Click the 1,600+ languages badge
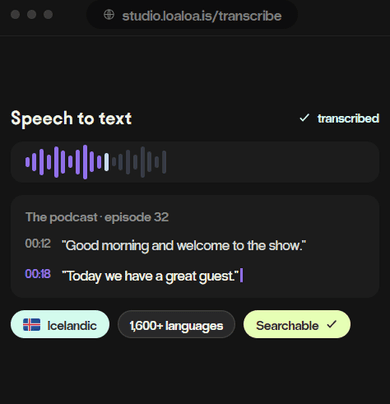The width and height of the screenshot is (390, 404). (176, 324)
